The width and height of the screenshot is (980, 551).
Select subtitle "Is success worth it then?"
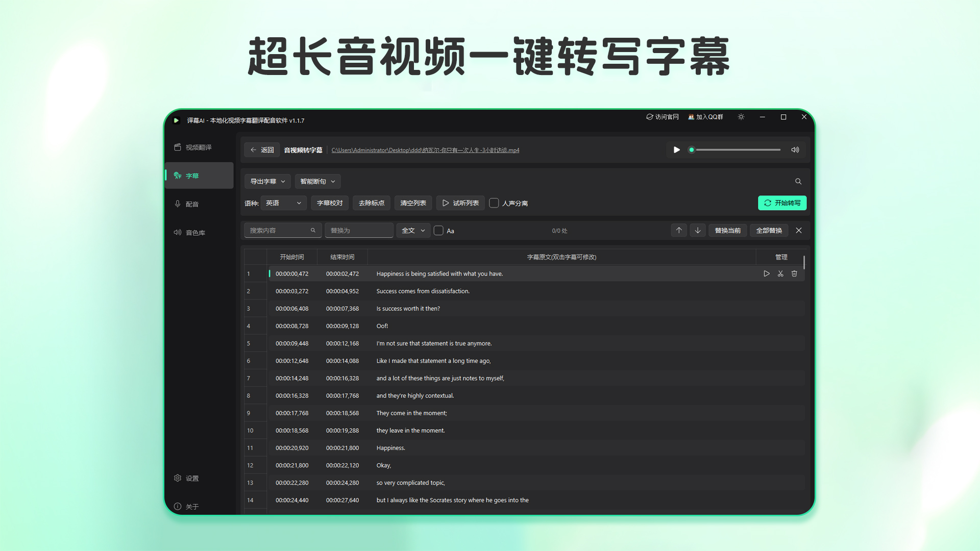pyautogui.click(x=408, y=309)
